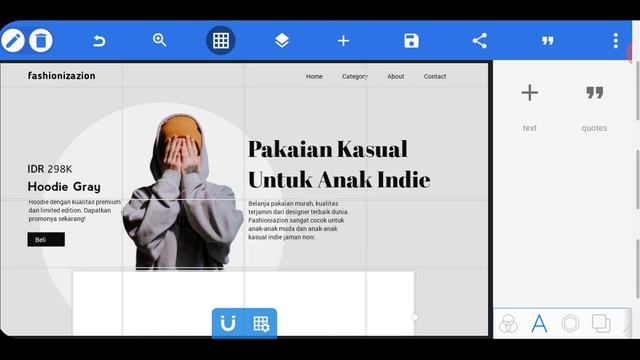Select the Hoodie Gray title

(x=64, y=187)
